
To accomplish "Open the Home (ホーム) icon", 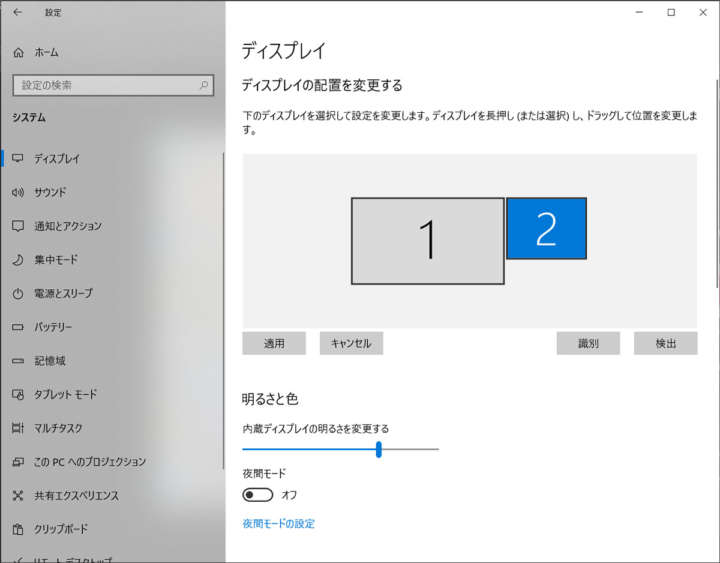I will pos(18,52).
